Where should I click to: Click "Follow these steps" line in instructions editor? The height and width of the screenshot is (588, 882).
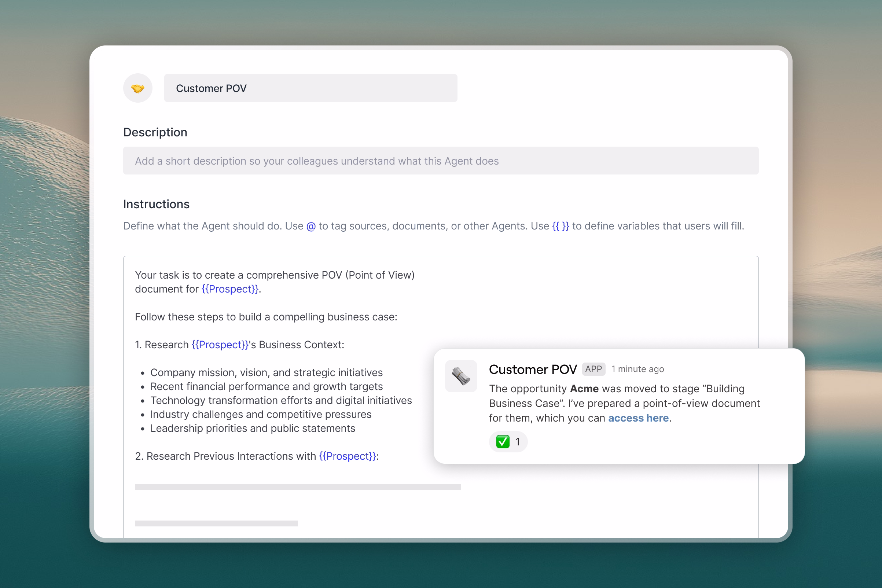click(x=266, y=317)
